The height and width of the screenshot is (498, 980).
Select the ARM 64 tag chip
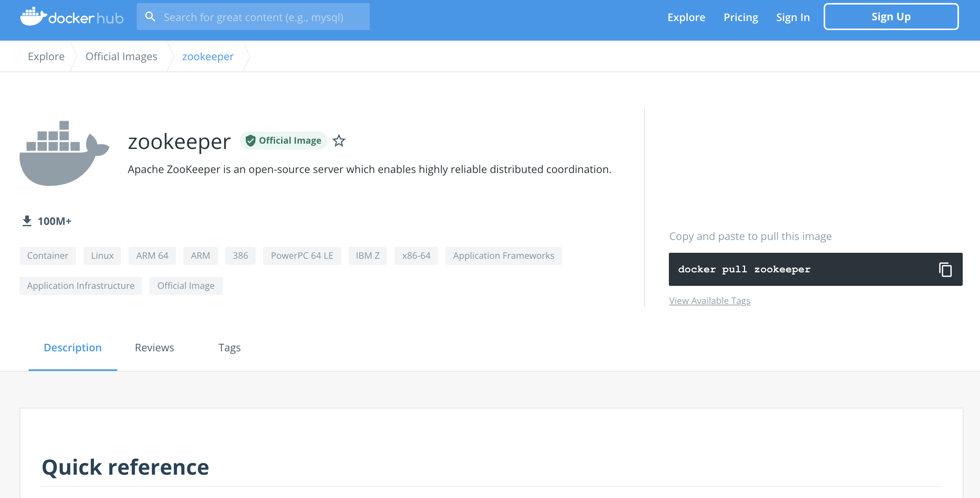pos(152,255)
